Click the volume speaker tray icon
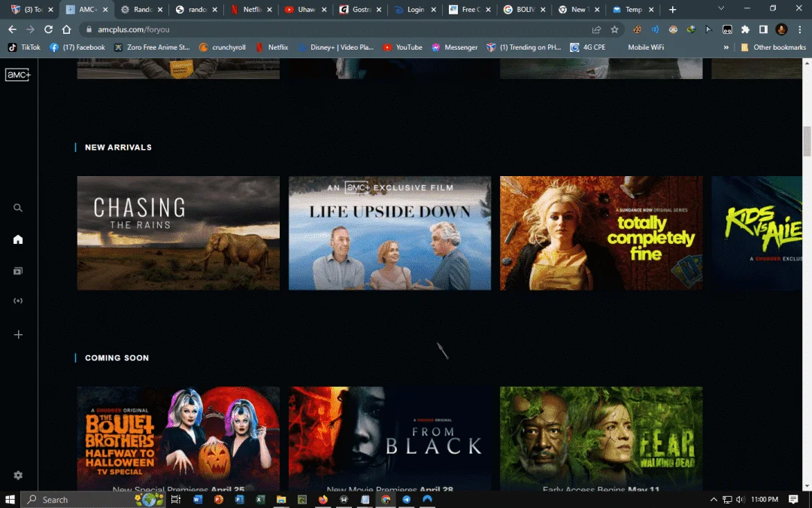 (x=740, y=499)
